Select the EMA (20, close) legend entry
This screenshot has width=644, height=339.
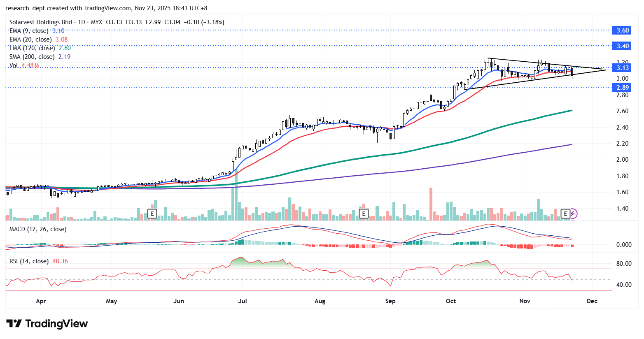pos(30,39)
